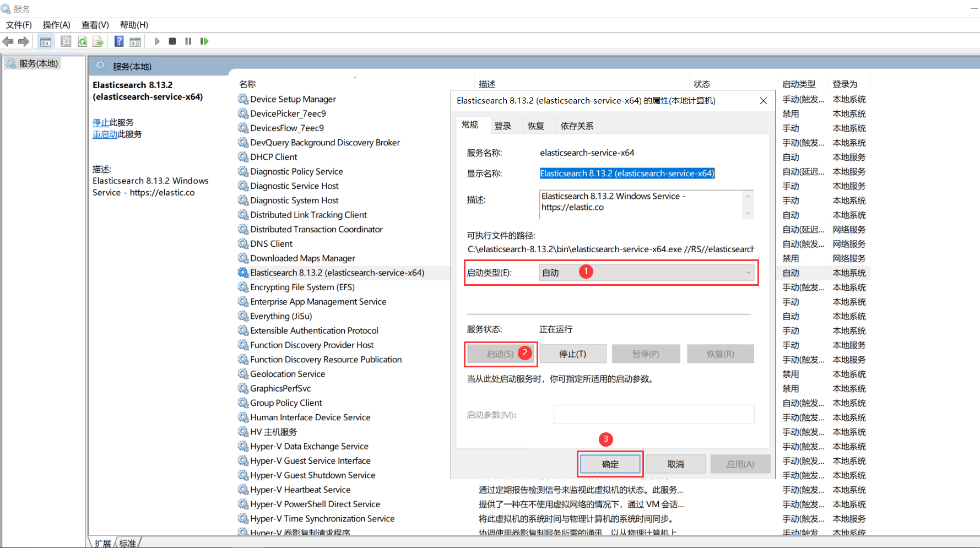Click the toolbar Restart Service icon

204,41
